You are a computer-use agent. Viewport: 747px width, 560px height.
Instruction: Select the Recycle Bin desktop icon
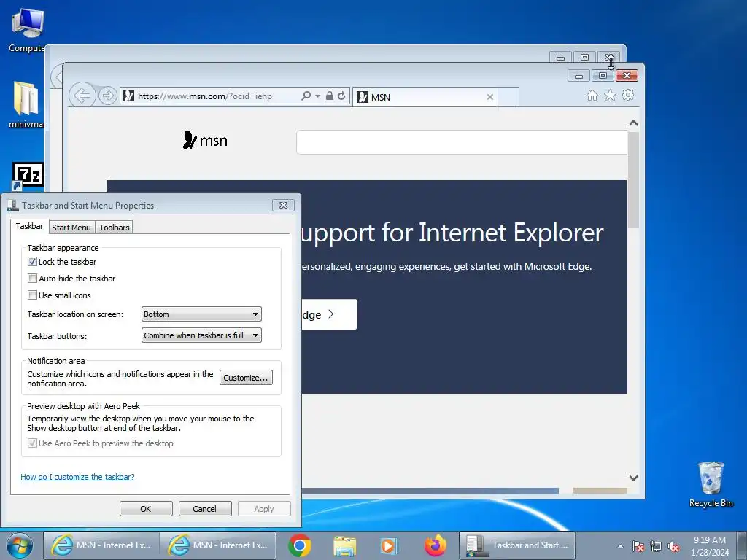(711, 484)
